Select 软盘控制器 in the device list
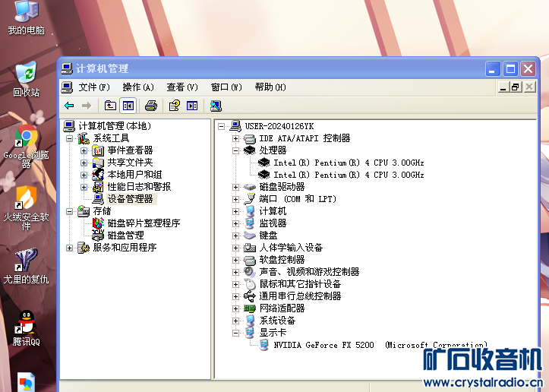Screen dimensions: 549x392 point(282,260)
